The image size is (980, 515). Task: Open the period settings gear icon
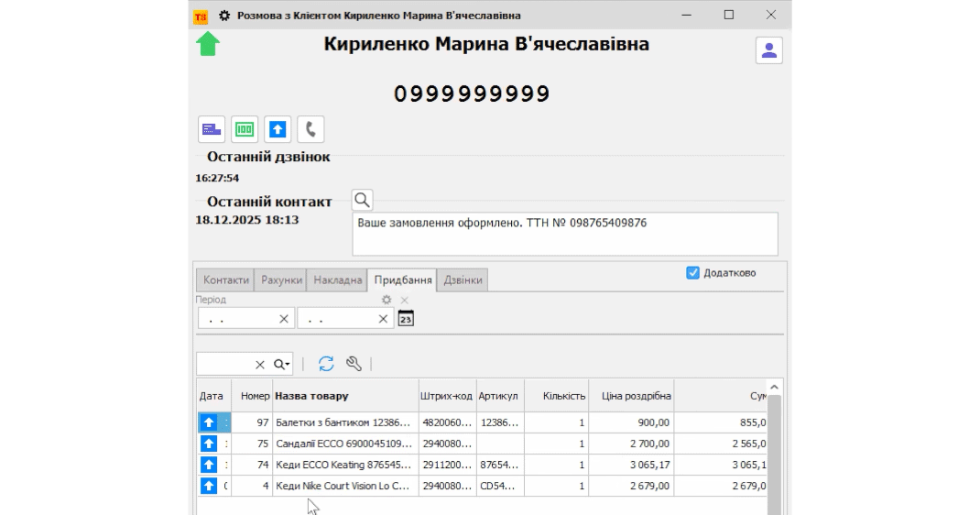click(387, 300)
